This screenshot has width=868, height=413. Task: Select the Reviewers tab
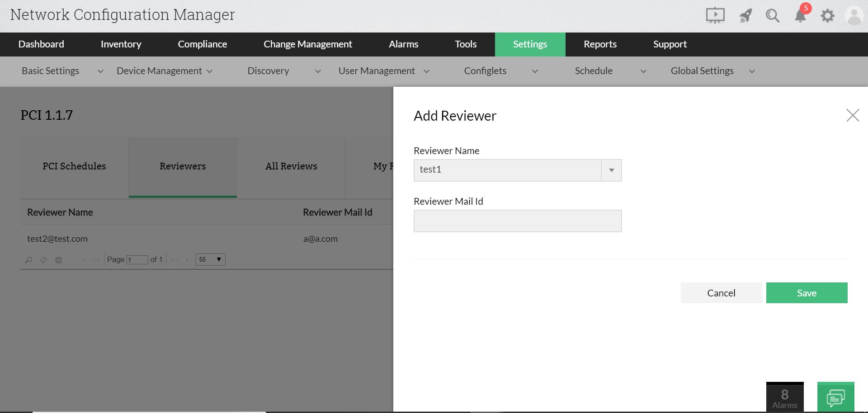(x=183, y=166)
